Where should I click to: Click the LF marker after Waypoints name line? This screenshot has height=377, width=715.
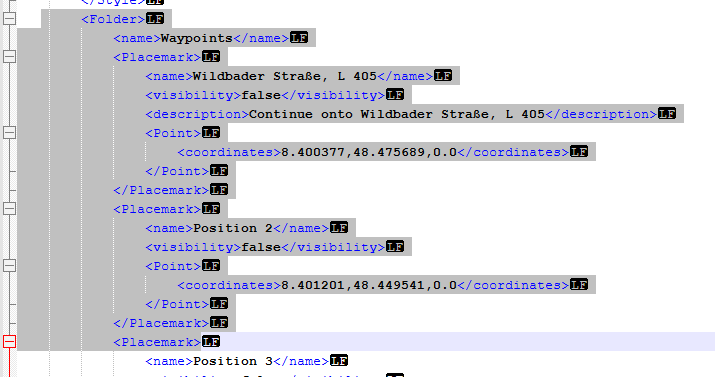tap(299, 38)
